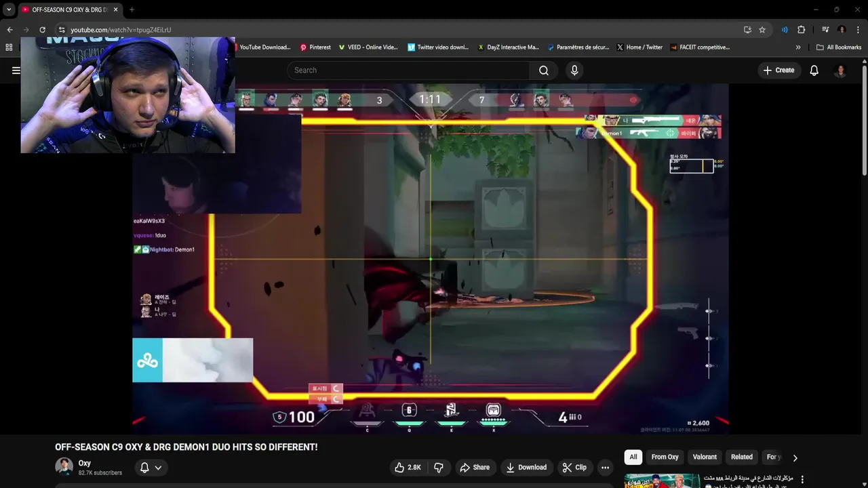868x488 pixels.
Task: Open the subscription notification bell dropdown
Action: [151, 467]
